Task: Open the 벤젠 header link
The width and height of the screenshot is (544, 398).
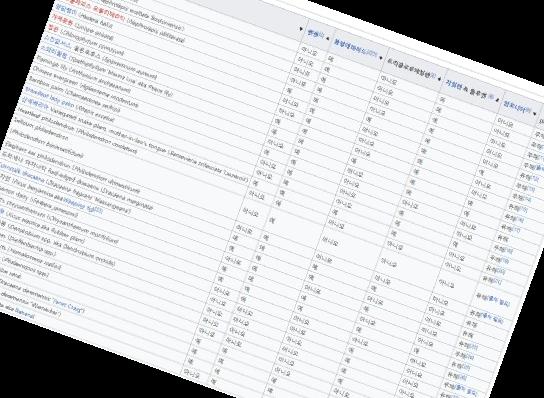Action: (313, 33)
